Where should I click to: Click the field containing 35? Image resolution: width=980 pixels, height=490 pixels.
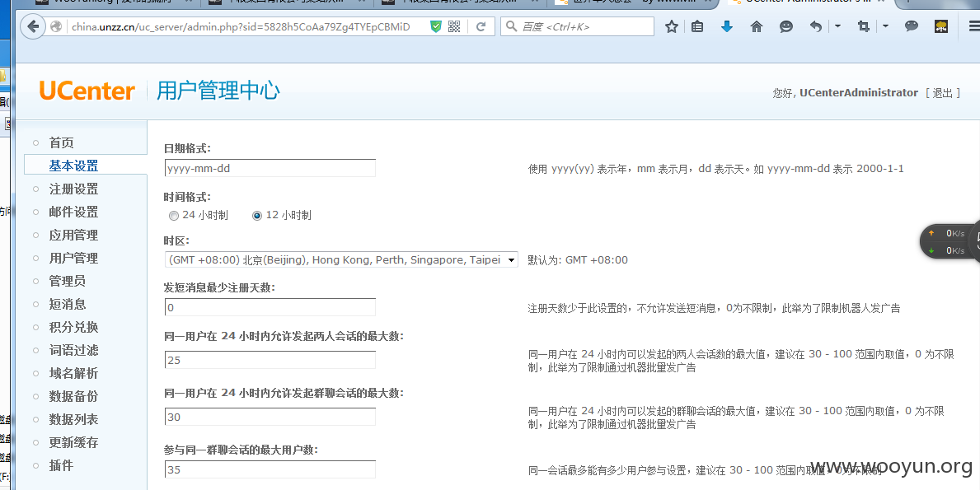(x=270, y=469)
